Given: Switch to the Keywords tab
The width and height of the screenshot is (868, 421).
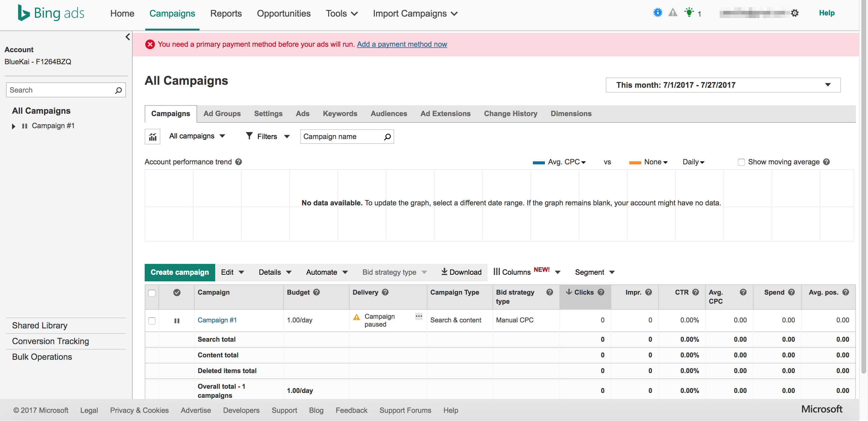Looking at the screenshot, I should pos(340,114).
